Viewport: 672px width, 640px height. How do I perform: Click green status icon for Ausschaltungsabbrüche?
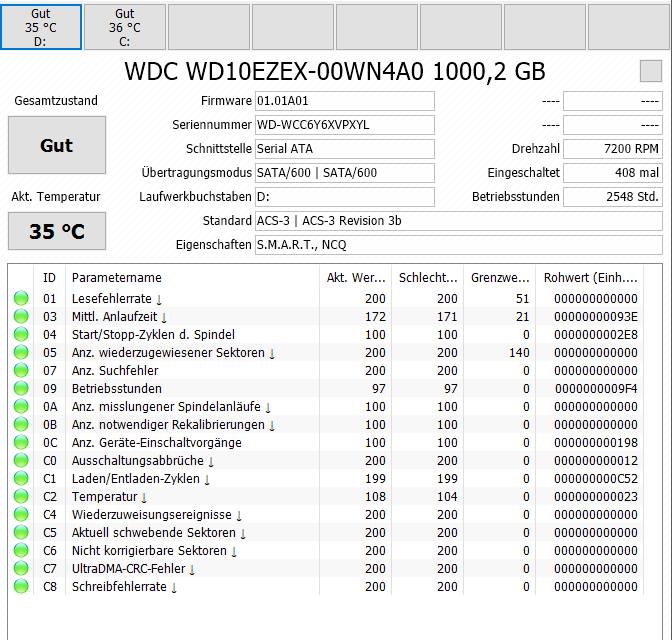click(x=21, y=460)
